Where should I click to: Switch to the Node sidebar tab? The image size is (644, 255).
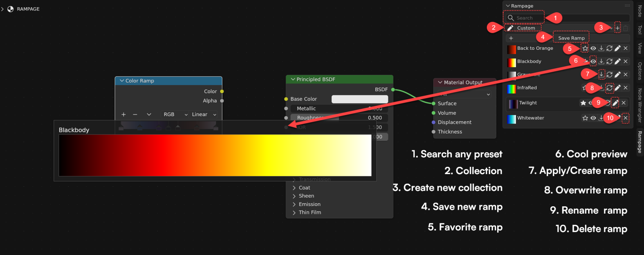[x=639, y=11]
